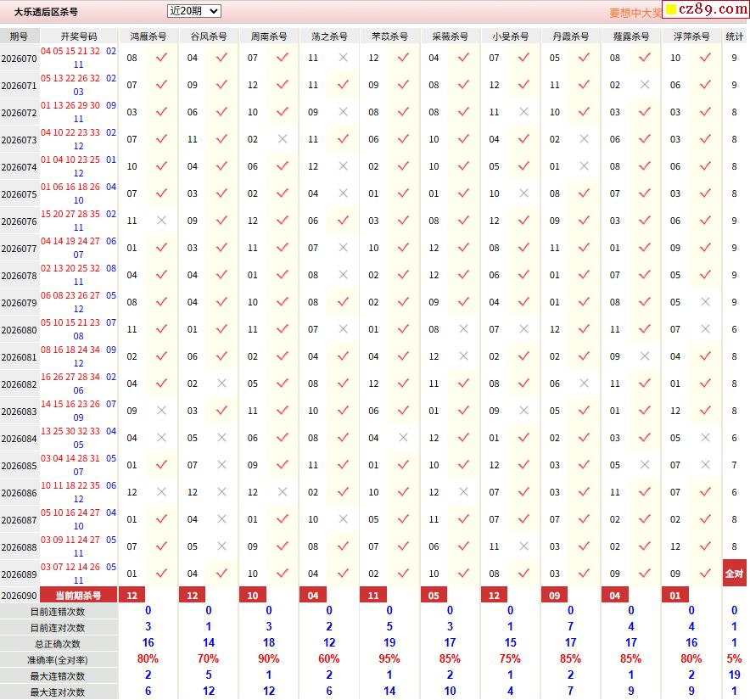Click the cz89.com site banner
Image resolution: width=750 pixels, height=700 pixels.
coord(706,9)
